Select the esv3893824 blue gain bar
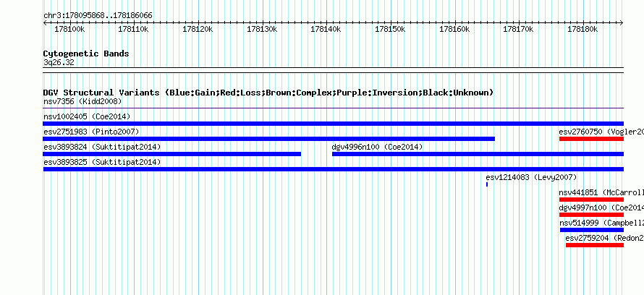 point(172,154)
